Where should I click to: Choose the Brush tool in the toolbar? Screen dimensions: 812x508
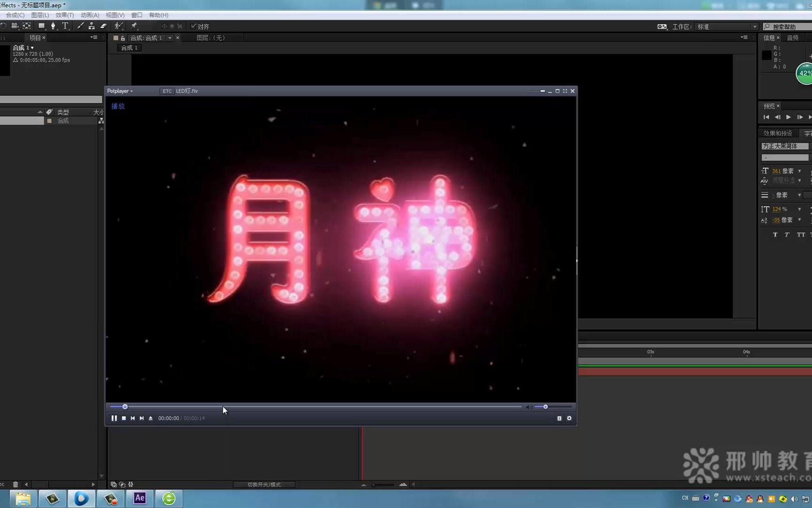(x=80, y=26)
